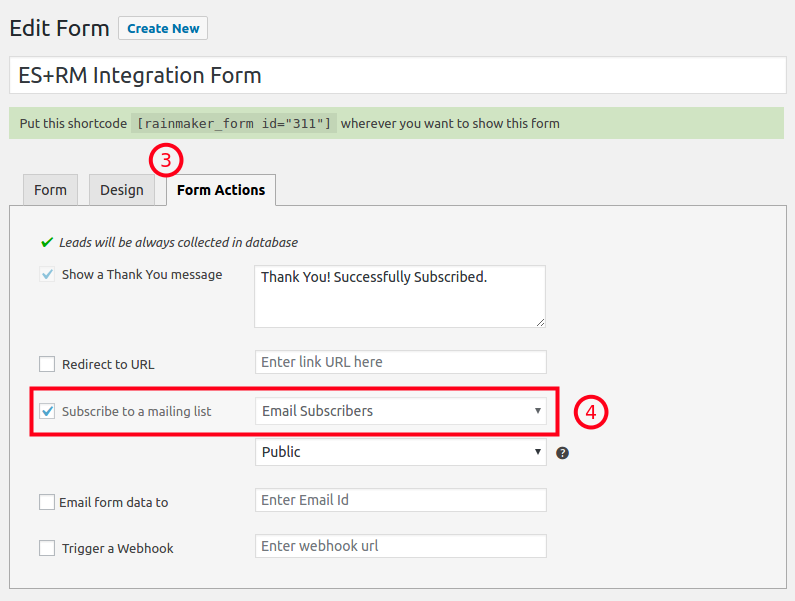Click the shortcode [rainmaker_form id="311"] text

234,123
